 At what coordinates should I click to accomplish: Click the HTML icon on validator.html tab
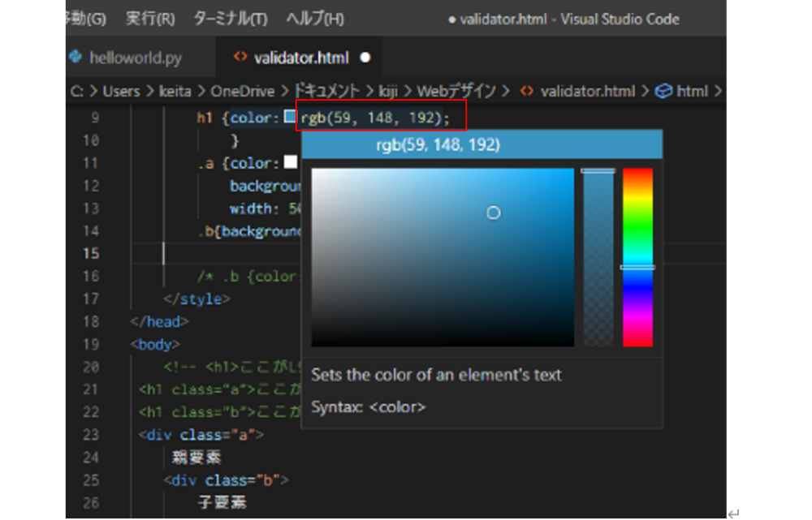coord(240,57)
